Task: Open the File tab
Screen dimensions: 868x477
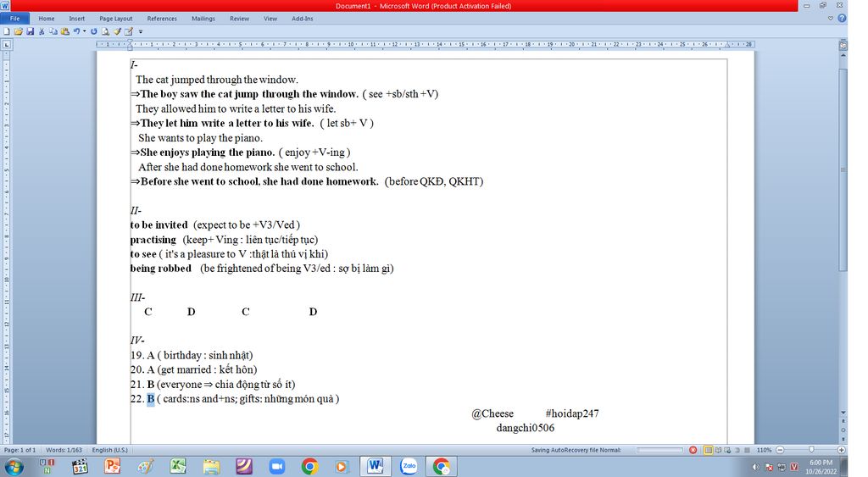Action: pyautogui.click(x=14, y=19)
